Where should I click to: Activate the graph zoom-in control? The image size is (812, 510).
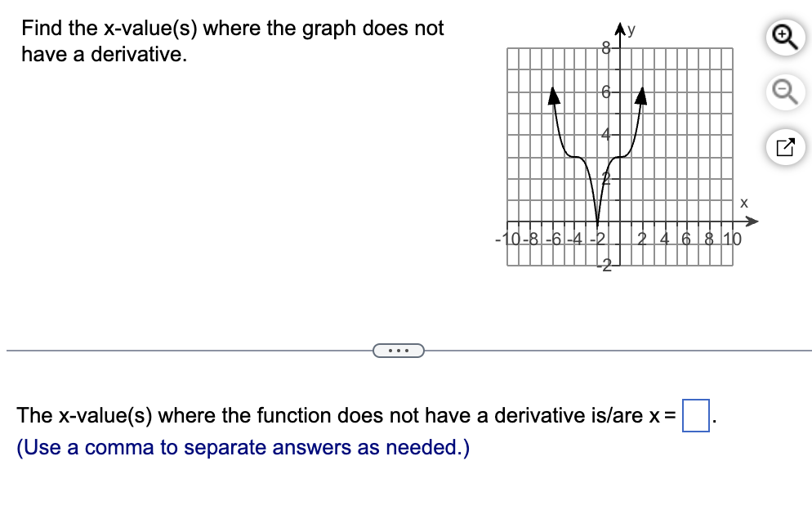(x=784, y=37)
